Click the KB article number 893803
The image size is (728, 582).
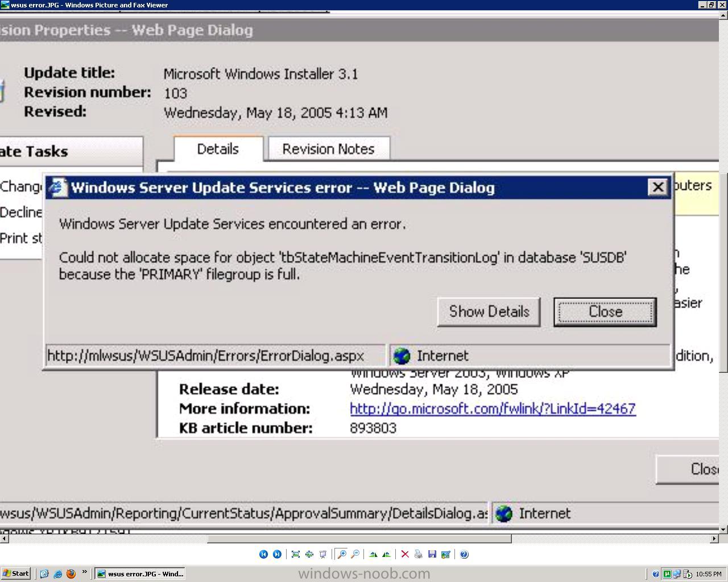pyautogui.click(x=373, y=428)
